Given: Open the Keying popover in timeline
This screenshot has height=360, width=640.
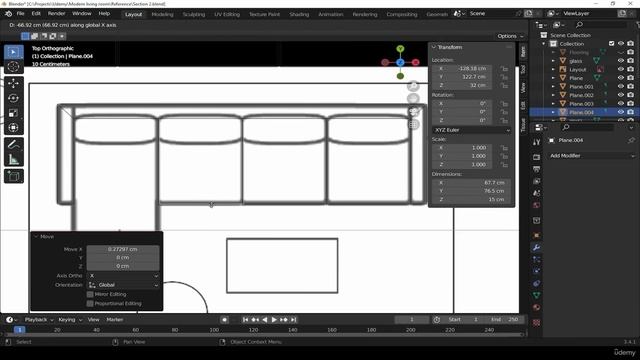Looking at the screenshot, I should (70, 320).
